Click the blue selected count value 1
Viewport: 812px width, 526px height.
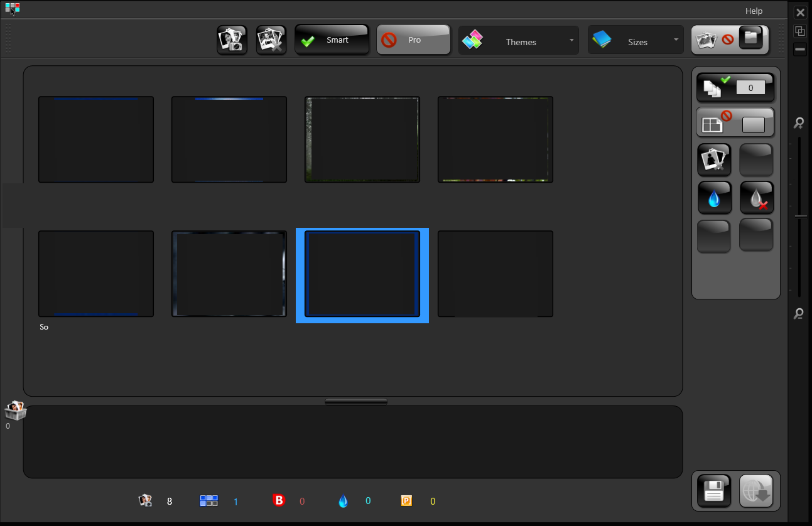[235, 502]
